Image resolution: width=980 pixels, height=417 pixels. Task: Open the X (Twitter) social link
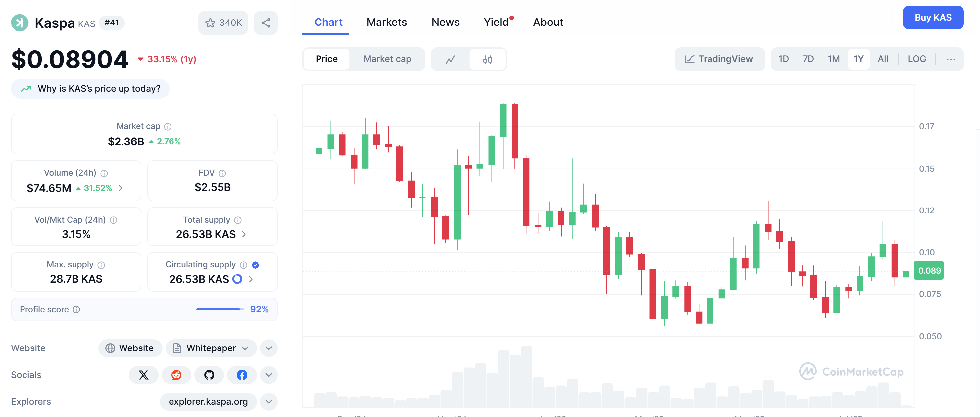(143, 375)
